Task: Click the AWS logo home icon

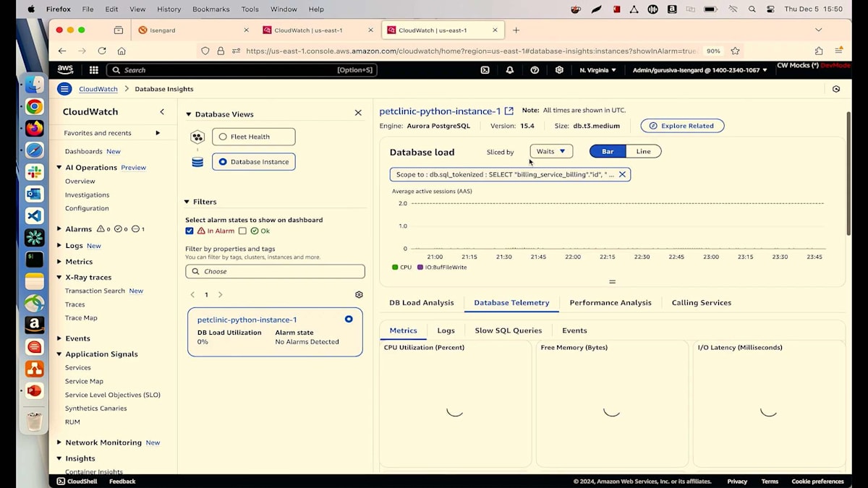Action: [65, 70]
